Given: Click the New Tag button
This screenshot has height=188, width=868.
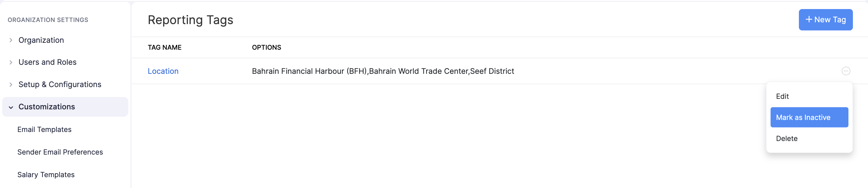Looking at the screenshot, I should coord(825,20).
